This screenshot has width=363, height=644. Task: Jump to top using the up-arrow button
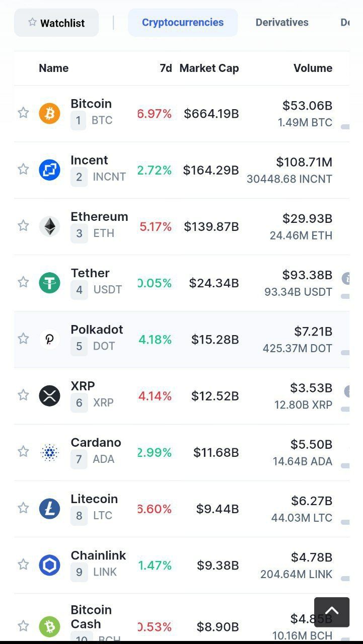332,612
